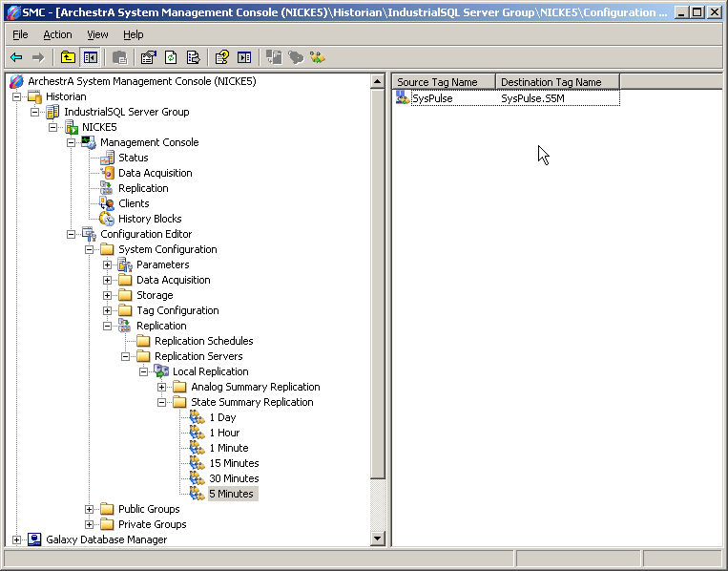Expand the Data Acquisition folder under System Configuration
Viewport: 728px width, 571px height.
pos(107,280)
